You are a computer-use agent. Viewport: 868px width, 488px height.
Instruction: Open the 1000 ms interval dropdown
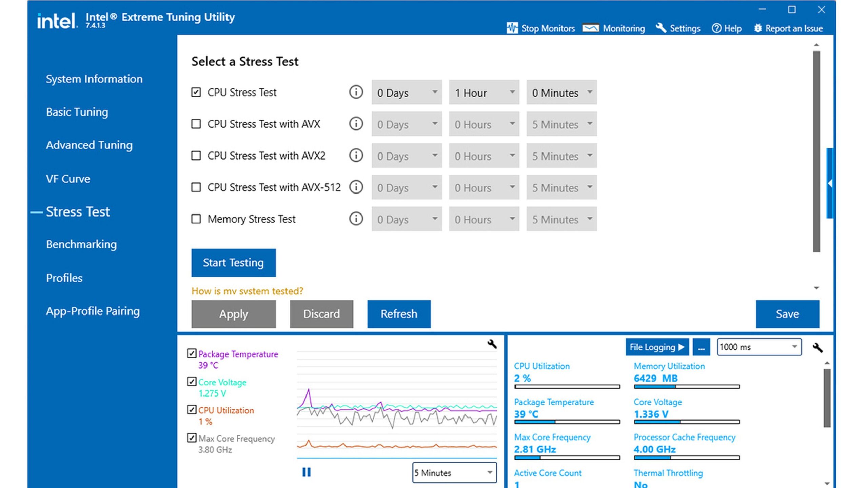(759, 347)
